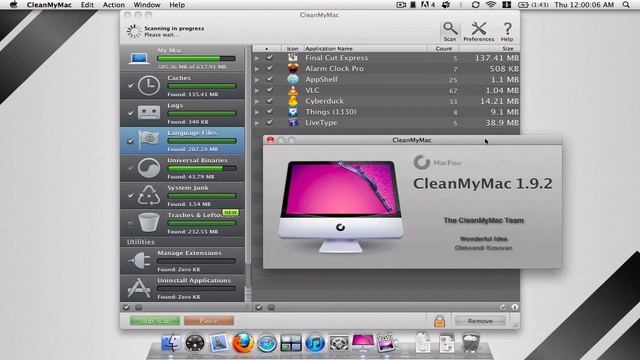
Task: Select the Trashes & Leftovers bin icon
Action: 149,222
